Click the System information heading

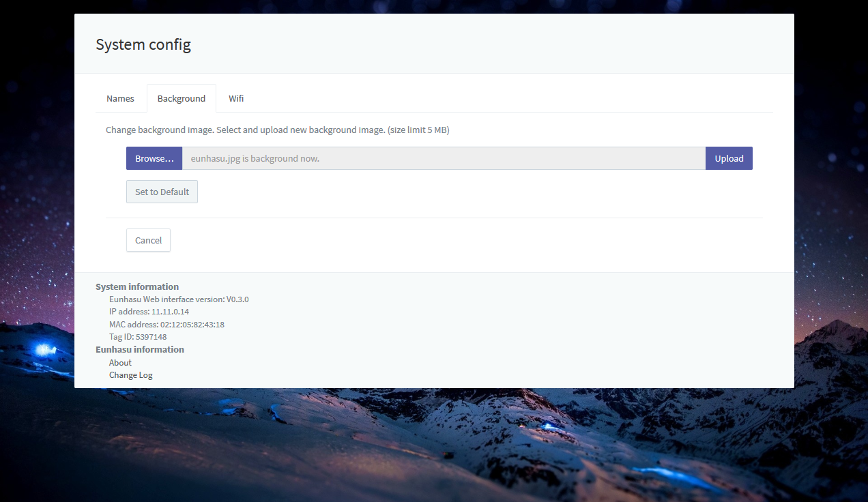[x=137, y=287]
